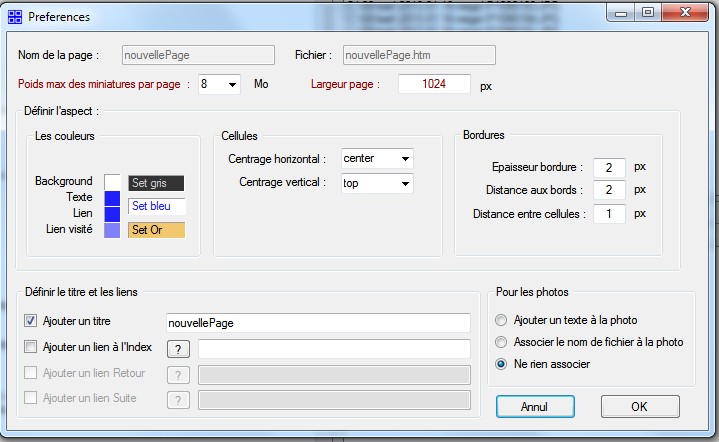The width and height of the screenshot is (719, 442).
Task: Click the '?' button beside Ajouter un lien Suite
Action: point(178,400)
